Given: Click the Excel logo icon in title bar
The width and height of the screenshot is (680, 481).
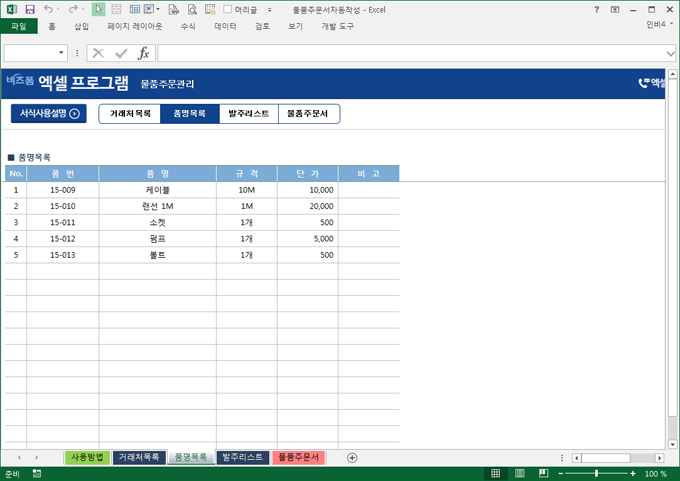Looking at the screenshot, I should 11,9.
